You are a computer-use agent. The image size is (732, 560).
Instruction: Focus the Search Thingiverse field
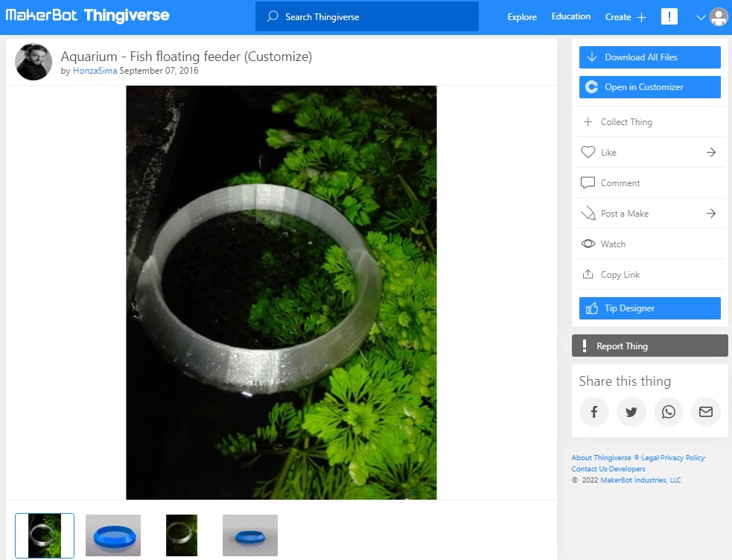(x=366, y=16)
